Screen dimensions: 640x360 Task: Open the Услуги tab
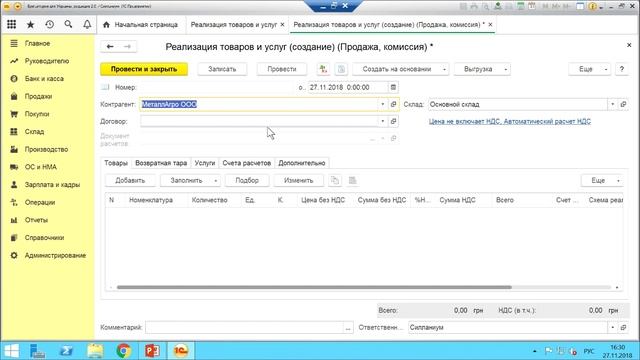pos(204,163)
